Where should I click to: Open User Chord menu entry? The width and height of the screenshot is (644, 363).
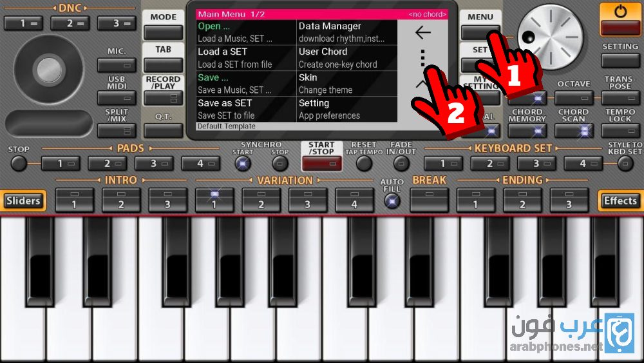point(347,57)
